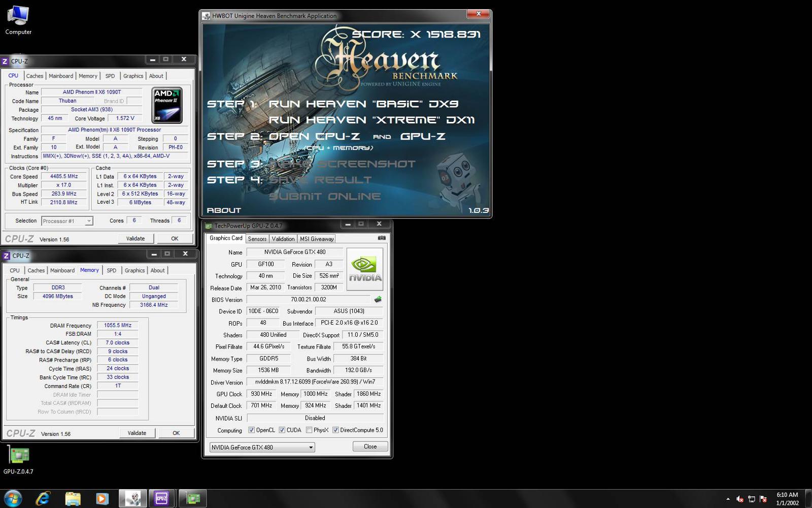This screenshot has height=508, width=812.
Task: Click the GPU-Z Close button
Action: click(370, 447)
